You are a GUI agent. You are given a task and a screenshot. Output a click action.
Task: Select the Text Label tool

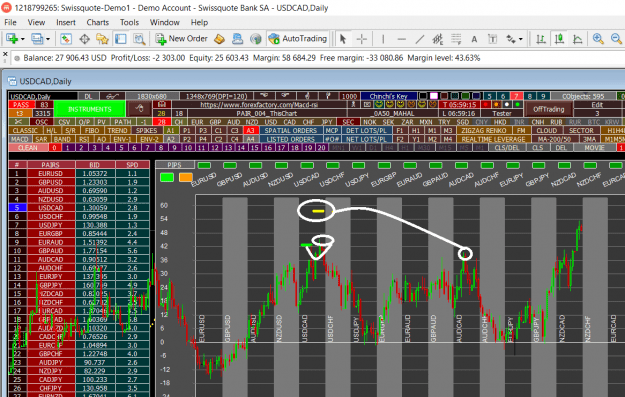pyautogui.click(x=492, y=39)
